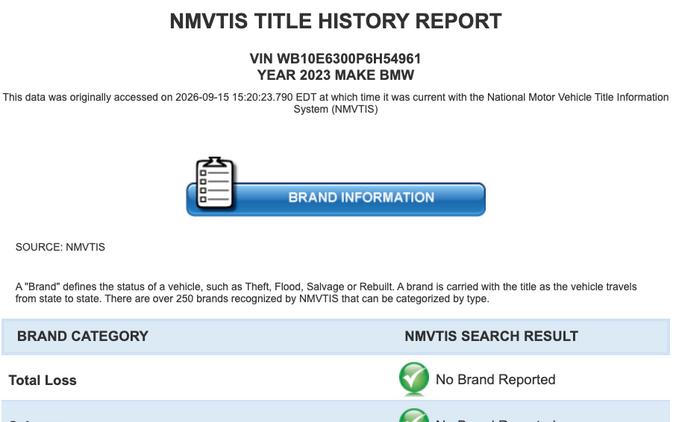Click the green checkmark beside Total Loss

414,379
